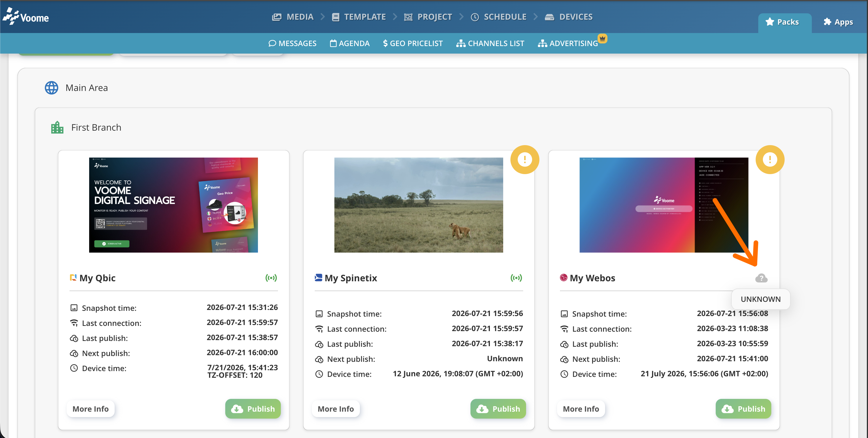
Task: Click the Spinetix brand icon
Action: point(318,278)
